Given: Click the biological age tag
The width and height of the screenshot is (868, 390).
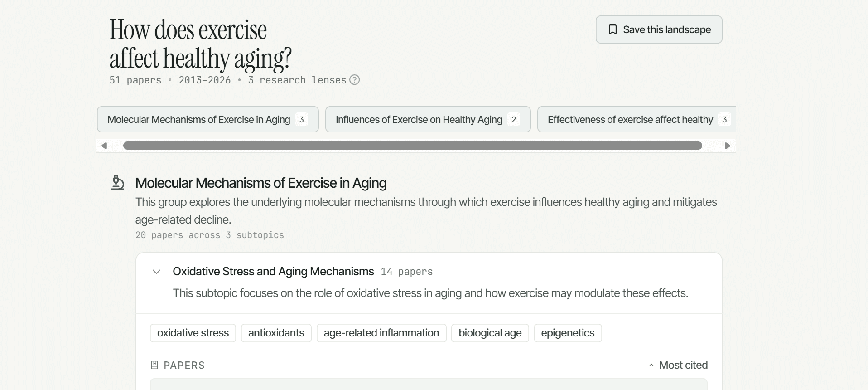Looking at the screenshot, I should (x=490, y=333).
